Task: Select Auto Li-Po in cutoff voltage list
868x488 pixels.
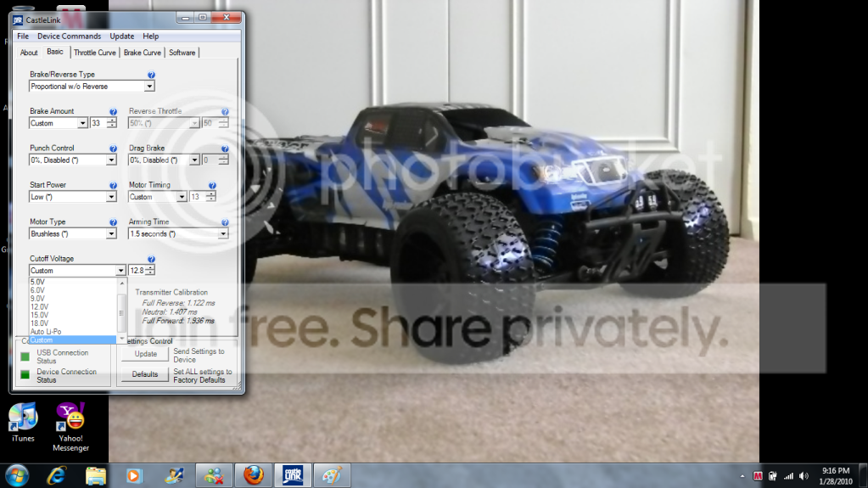Action: coord(73,332)
